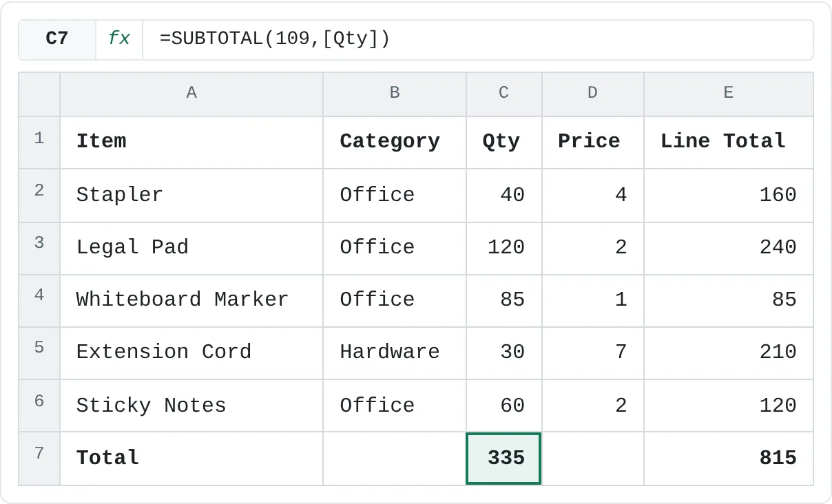The image size is (832, 504).
Task: Click the Office category in Legal Pad row
Action: 395,248
